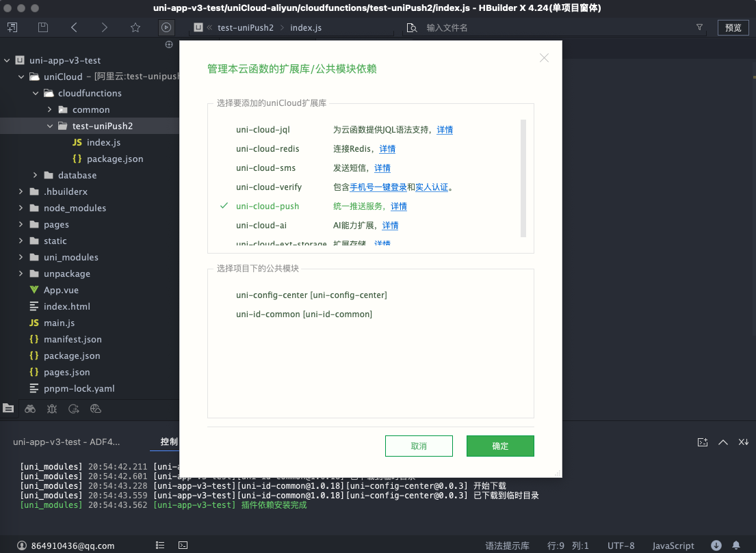Click JavaScript language mode in status bar

click(673, 545)
